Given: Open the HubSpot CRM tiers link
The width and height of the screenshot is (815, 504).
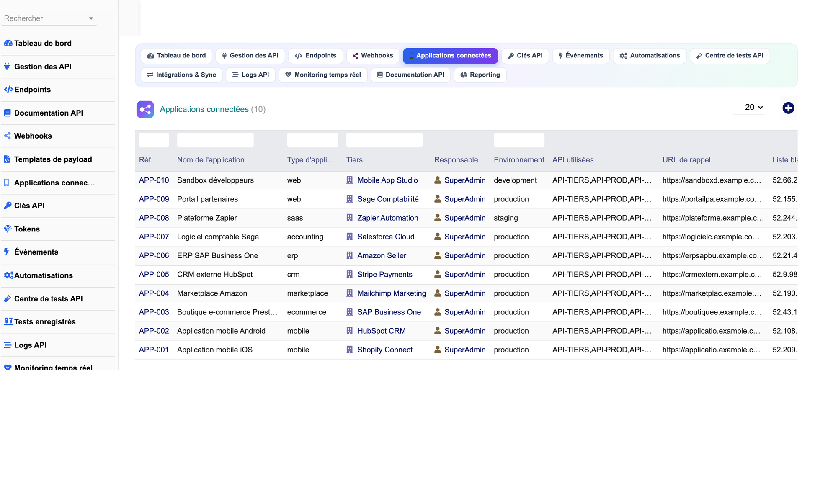Looking at the screenshot, I should coord(382,331).
